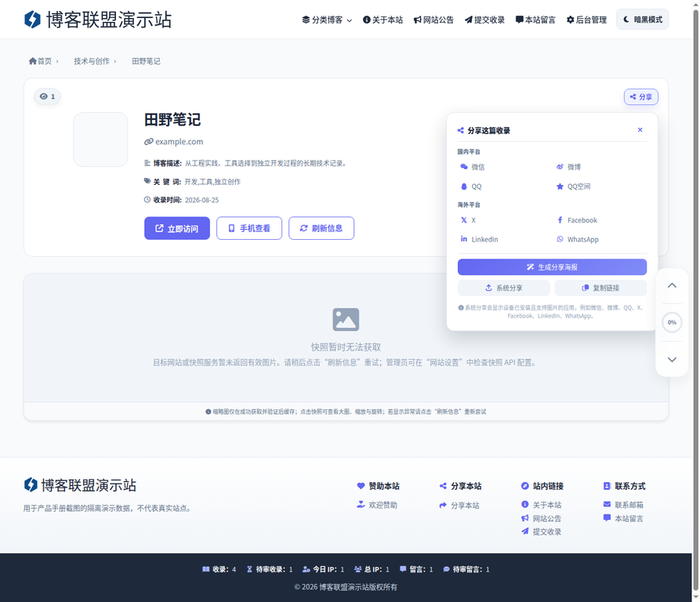Screen dimensions: 700x602
Task: Click the page vertical scrollbar
Action: click(695, 301)
